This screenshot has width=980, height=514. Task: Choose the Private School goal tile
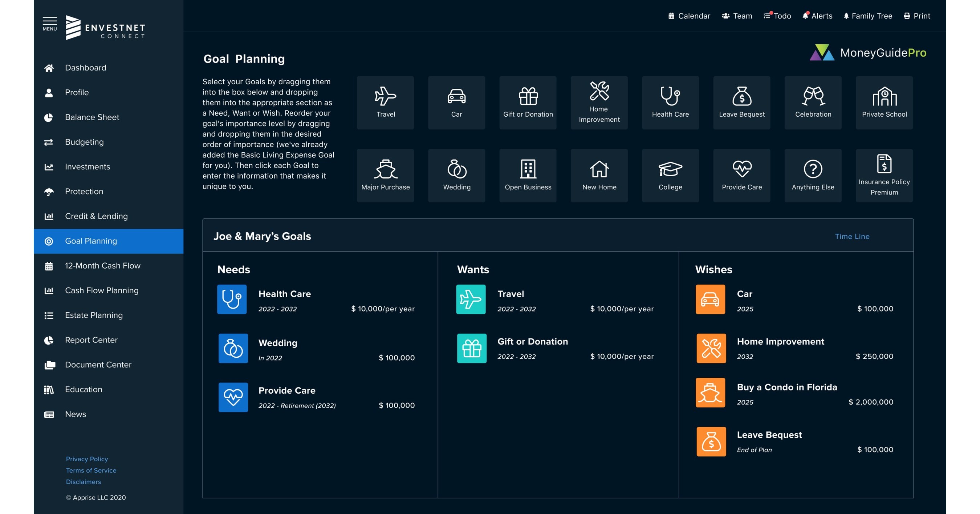[x=884, y=103]
